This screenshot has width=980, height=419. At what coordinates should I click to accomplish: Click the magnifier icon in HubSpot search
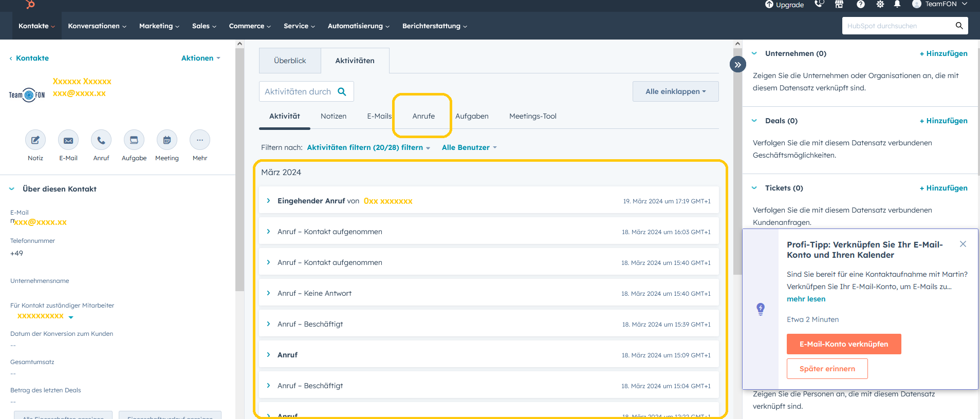point(959,26)
